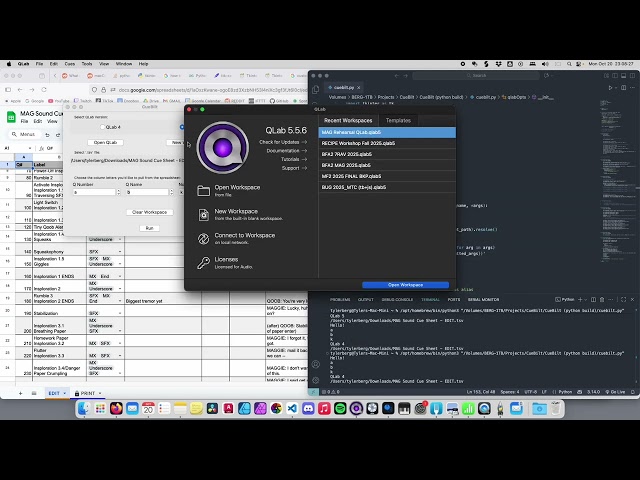Click the Licenses key icon in QLab
Image resolution: width=640 pixels, height=480 pixels.
tap(203, 262)
